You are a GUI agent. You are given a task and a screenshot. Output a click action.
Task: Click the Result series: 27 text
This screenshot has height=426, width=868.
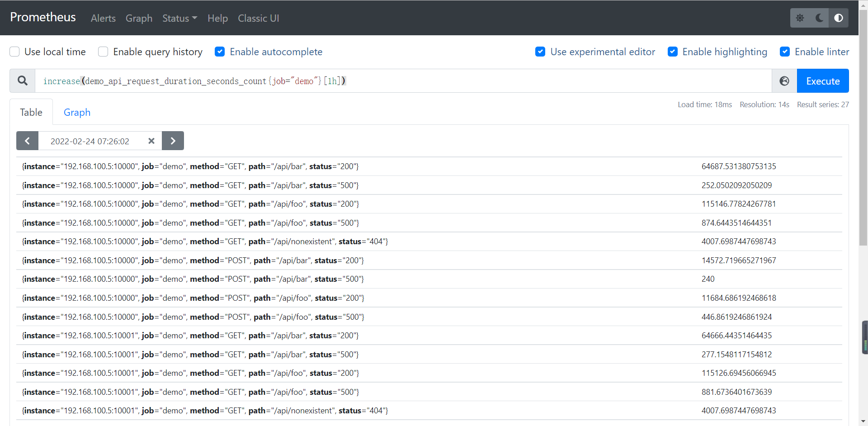click(823, 104)
